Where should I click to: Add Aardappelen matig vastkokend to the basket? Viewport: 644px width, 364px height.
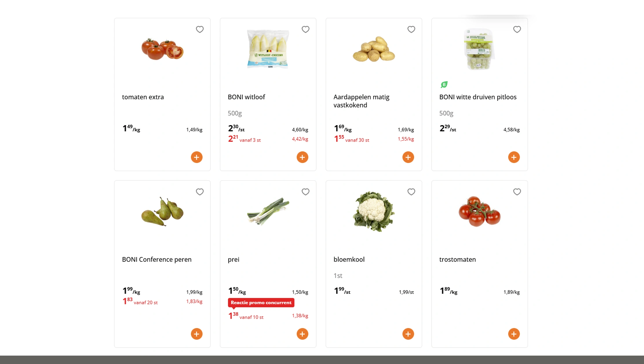[408, 157]
